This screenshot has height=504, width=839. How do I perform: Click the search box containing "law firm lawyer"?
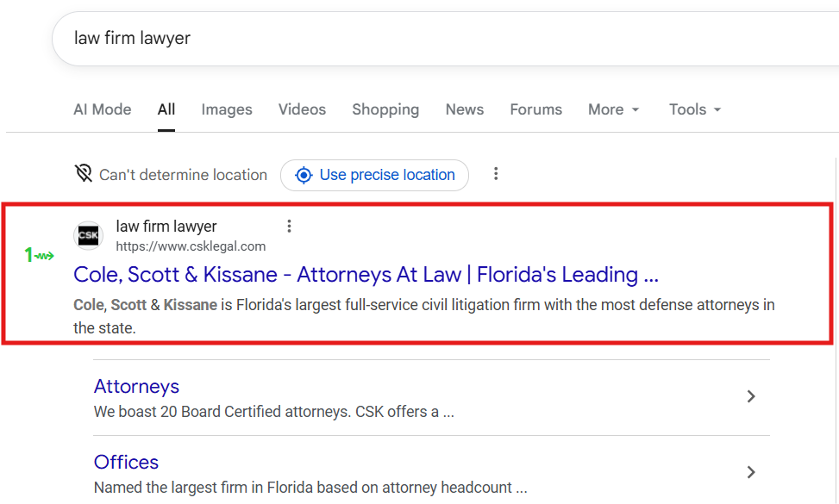tap(445, 39)
